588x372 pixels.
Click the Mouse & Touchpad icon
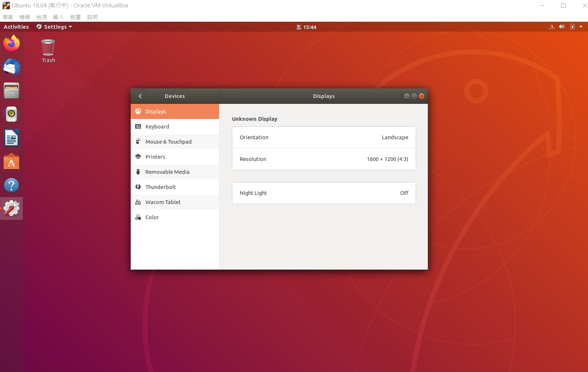pos(138,141)
